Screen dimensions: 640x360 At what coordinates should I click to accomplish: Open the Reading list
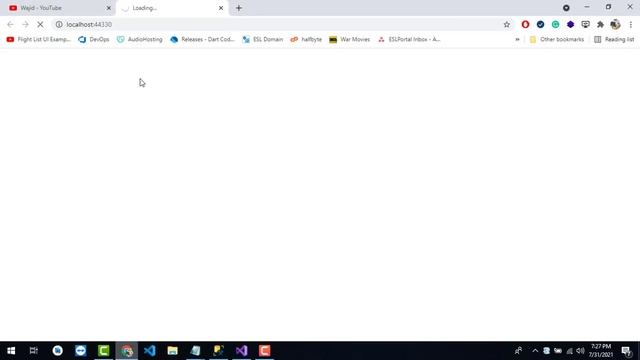coord(614,40)
